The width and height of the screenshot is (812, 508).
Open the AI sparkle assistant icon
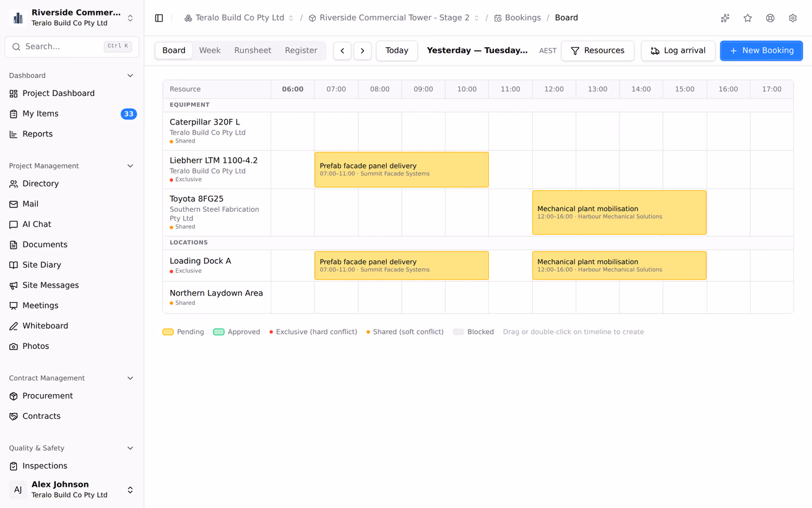(725, 18)
